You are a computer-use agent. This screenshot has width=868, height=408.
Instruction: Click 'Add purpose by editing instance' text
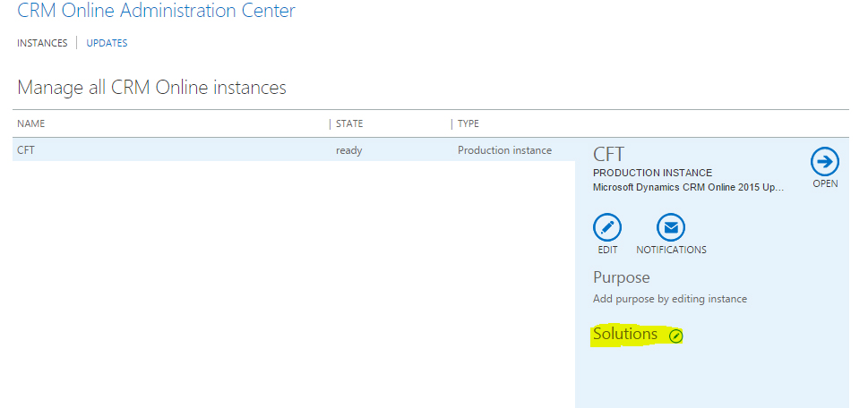(x=669, y=299)
